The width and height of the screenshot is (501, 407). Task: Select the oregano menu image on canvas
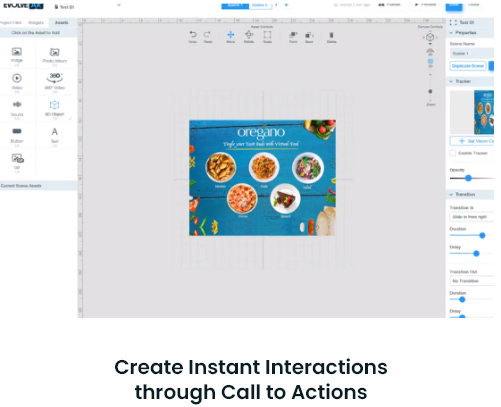click(x=262, y=178)
